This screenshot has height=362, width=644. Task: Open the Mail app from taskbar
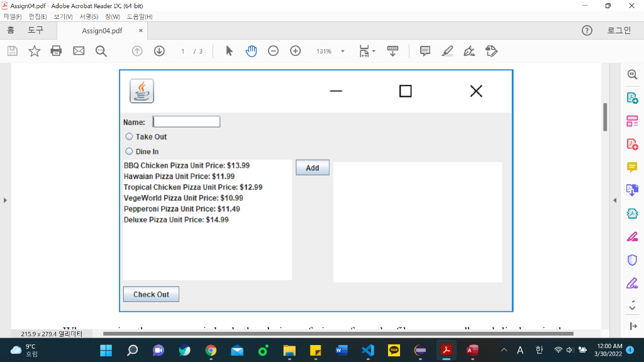tap(237, 351)
